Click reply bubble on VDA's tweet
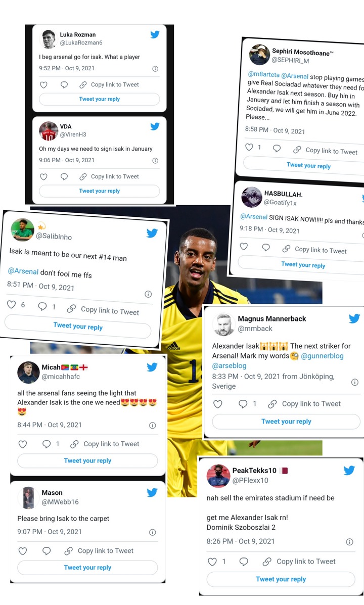Screen dimensions: 364x605 pos(64,176)
